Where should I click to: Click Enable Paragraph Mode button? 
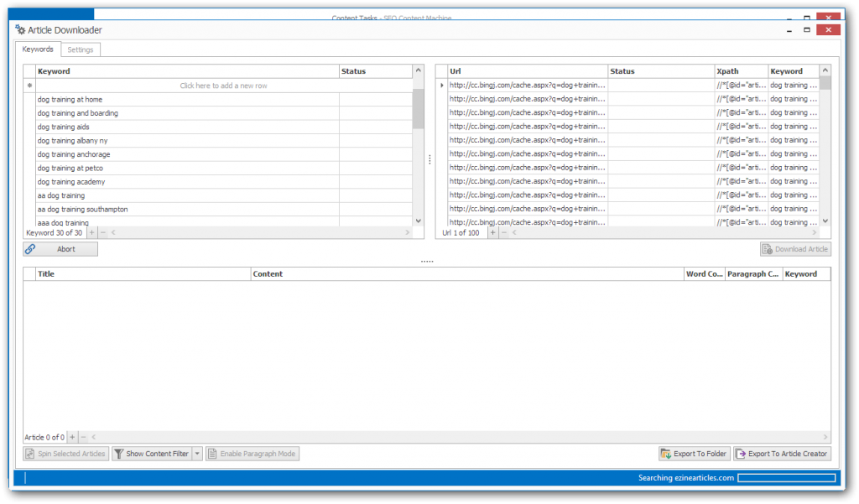coord(252,454)
